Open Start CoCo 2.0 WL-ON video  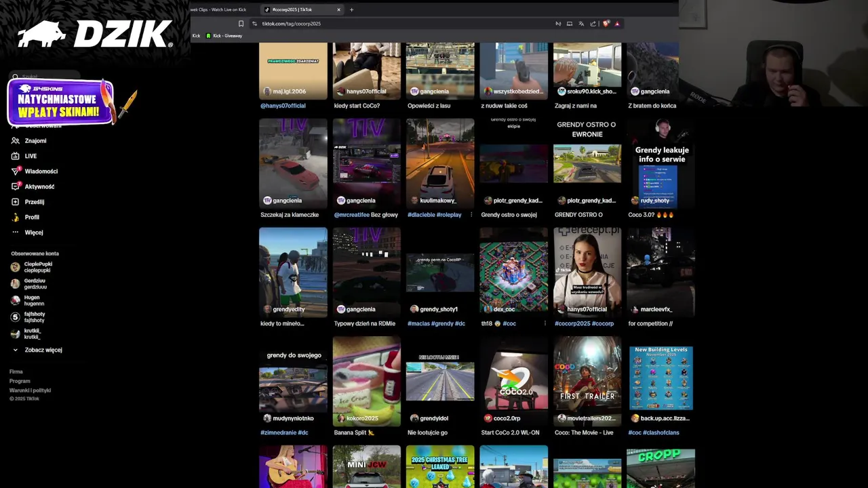click(513, 381)
